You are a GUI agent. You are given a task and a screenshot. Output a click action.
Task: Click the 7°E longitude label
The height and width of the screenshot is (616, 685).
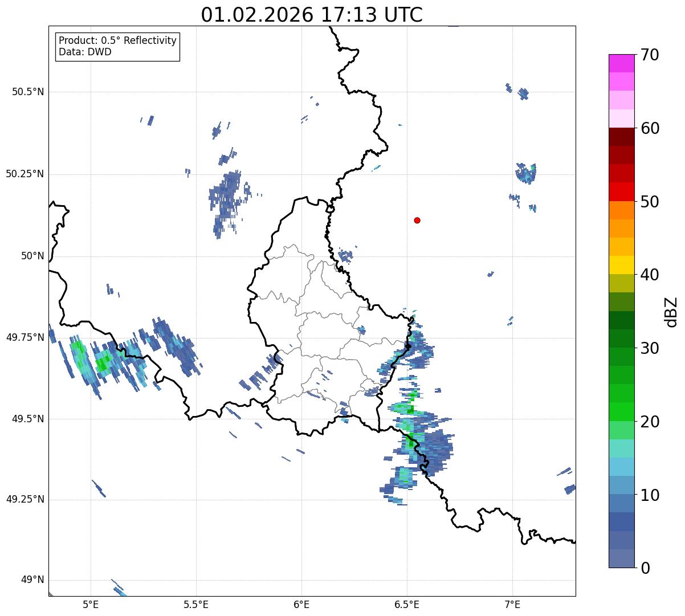pyautogui.click(x=512, y=604)
